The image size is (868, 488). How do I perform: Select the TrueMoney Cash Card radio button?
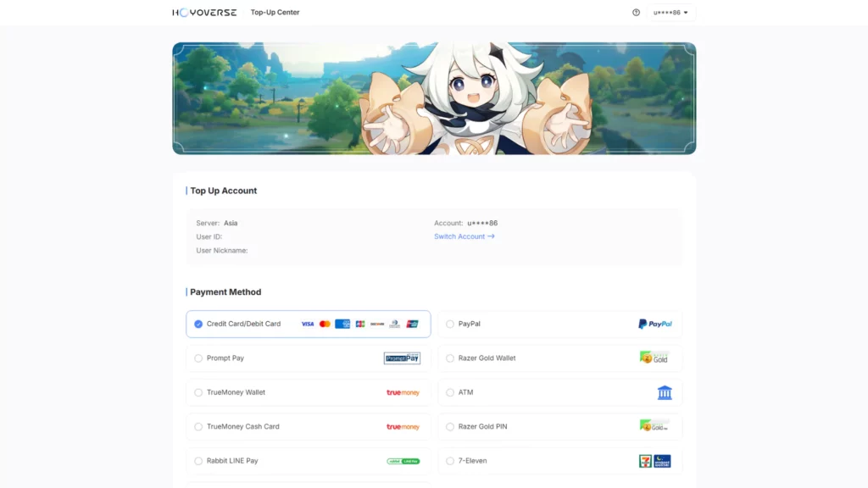[198, 427]
